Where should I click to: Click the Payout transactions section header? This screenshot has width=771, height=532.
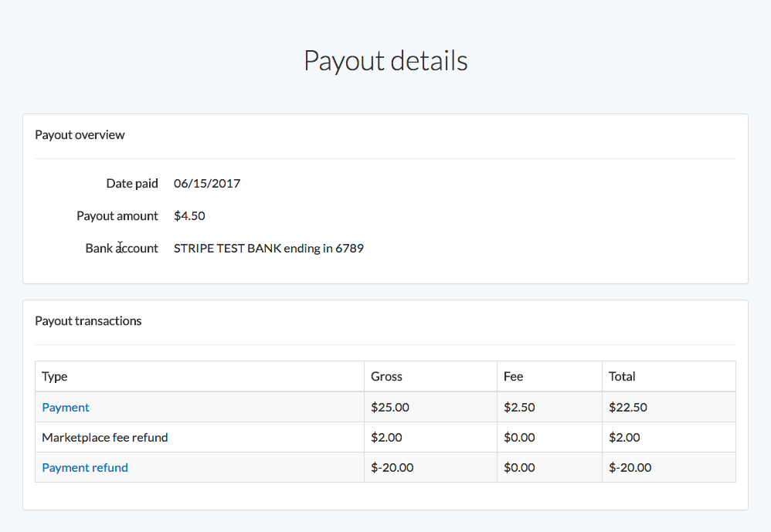click(x=88, y=320)
